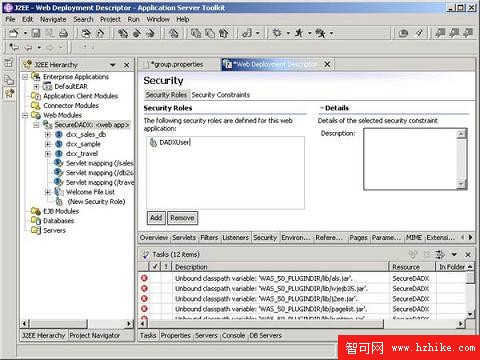Image resolution: width=480 pixels, height=360 pixels.
Task: Switch to the group.properties editor tab
Action: pyautogui.click(x=177, y=64)
